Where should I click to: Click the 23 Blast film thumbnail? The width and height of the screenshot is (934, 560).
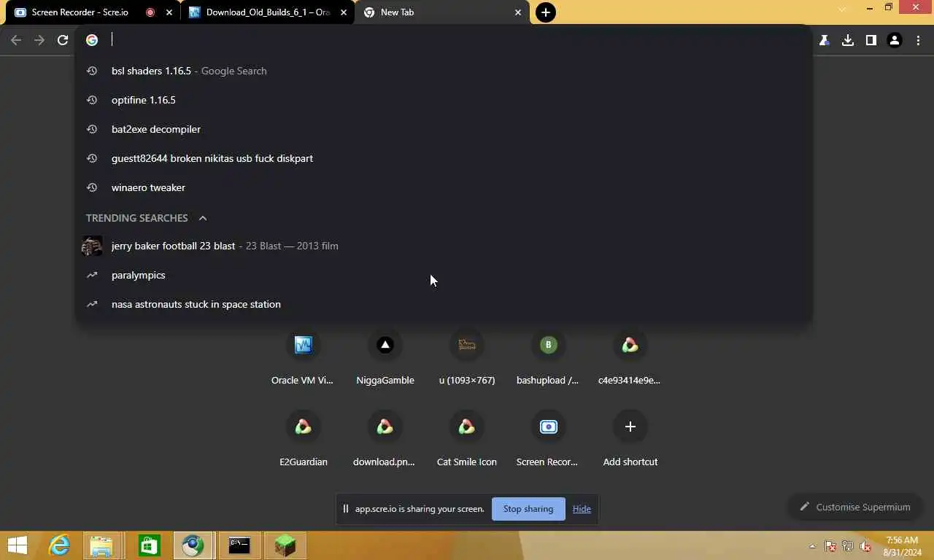[x=92, y=246]
